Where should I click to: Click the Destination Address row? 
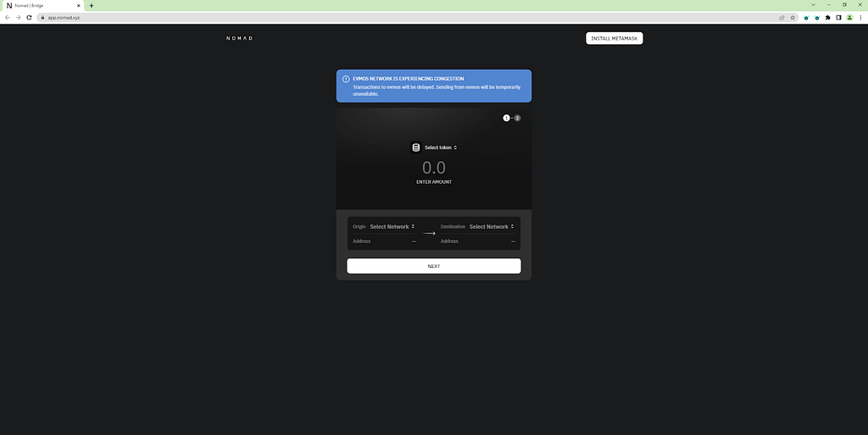click(477, 242)
